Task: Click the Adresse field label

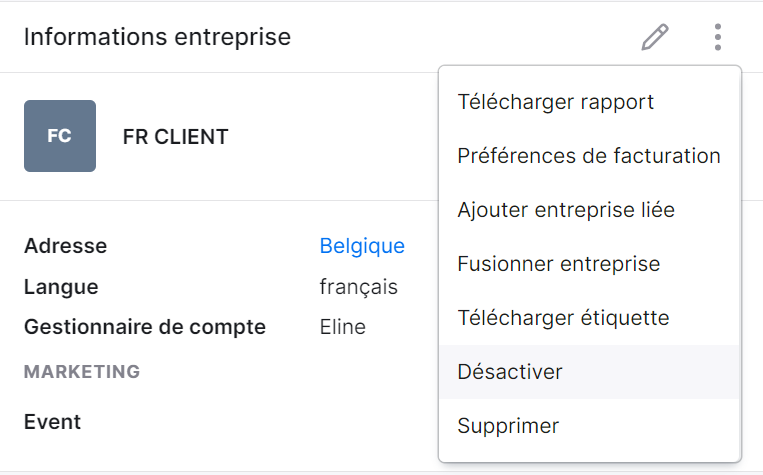Action: (x=66, y=246)
